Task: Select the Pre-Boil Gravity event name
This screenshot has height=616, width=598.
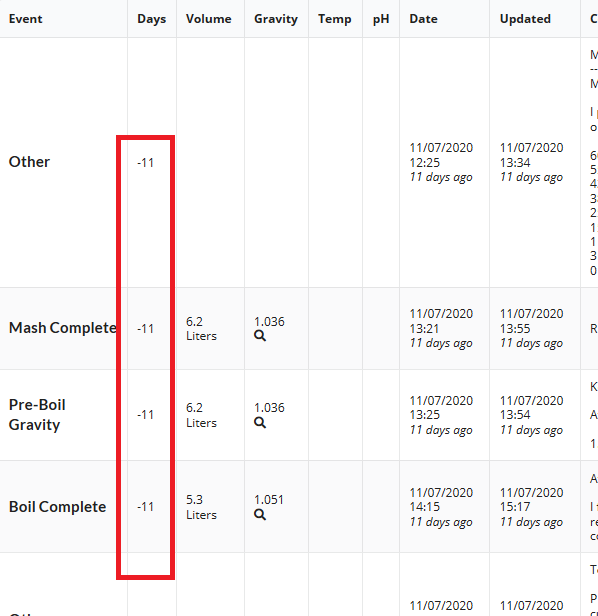Action: coord(37,415)
